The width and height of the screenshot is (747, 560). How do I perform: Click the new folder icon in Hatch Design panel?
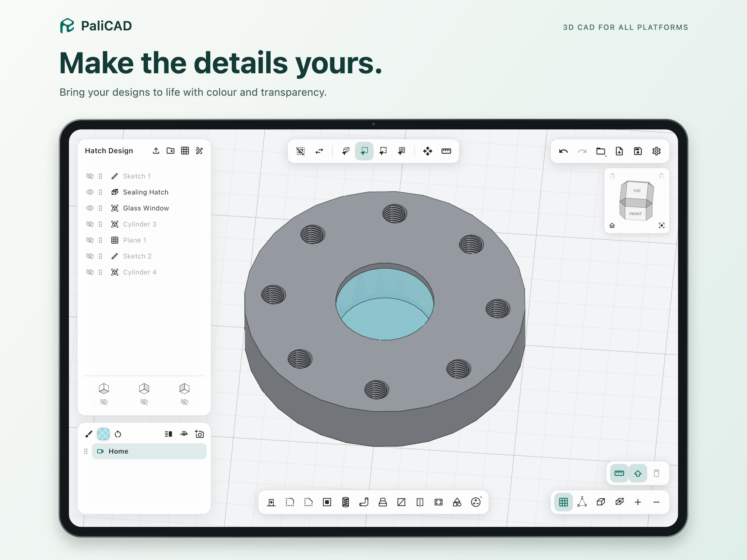(x=170, y=151)
